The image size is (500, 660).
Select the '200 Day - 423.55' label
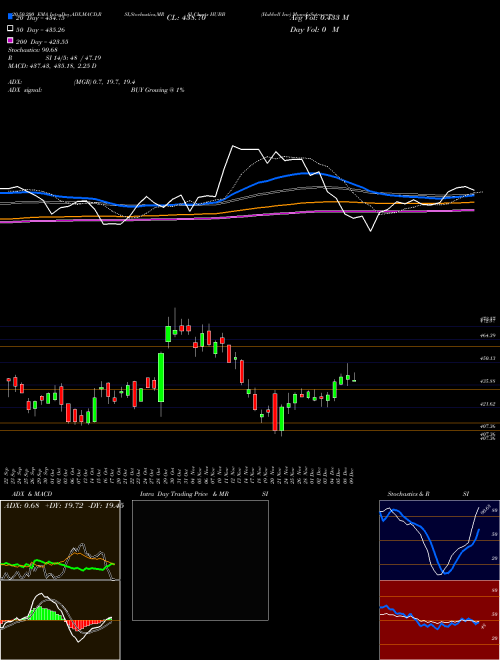43,42
